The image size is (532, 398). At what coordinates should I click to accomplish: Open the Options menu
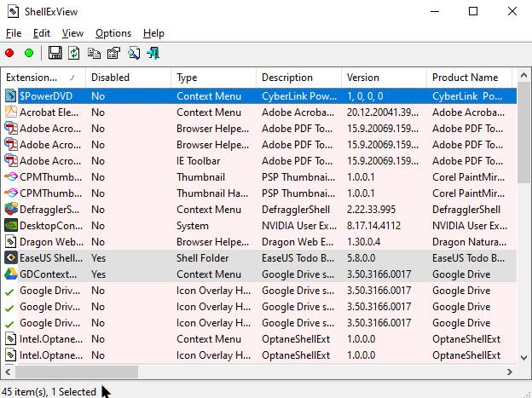coord(113,33)
